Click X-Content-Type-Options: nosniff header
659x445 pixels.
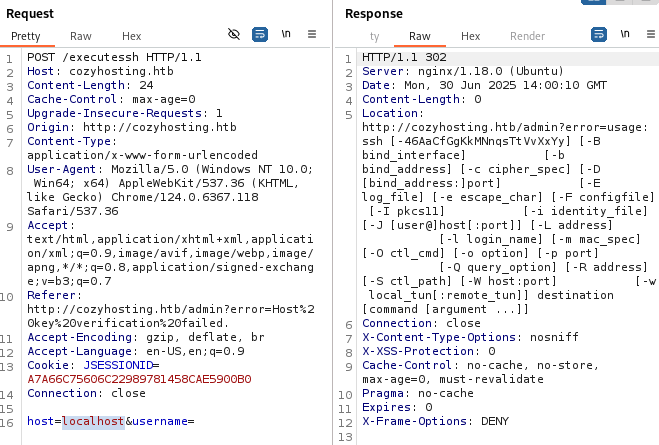470,337
